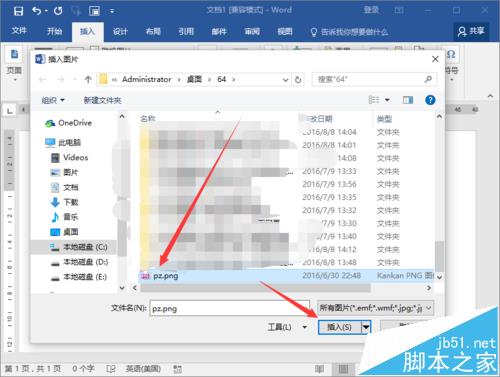
Task: Click the refresh icon beside address bar
Action: 298,80
